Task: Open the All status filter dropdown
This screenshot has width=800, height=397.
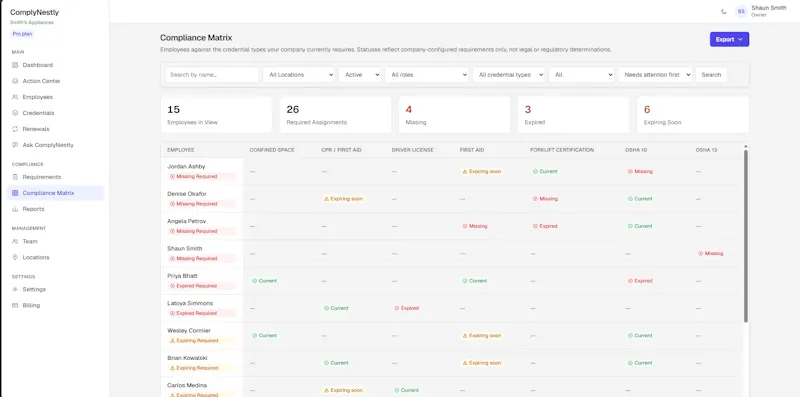Action: pos(582,75)
